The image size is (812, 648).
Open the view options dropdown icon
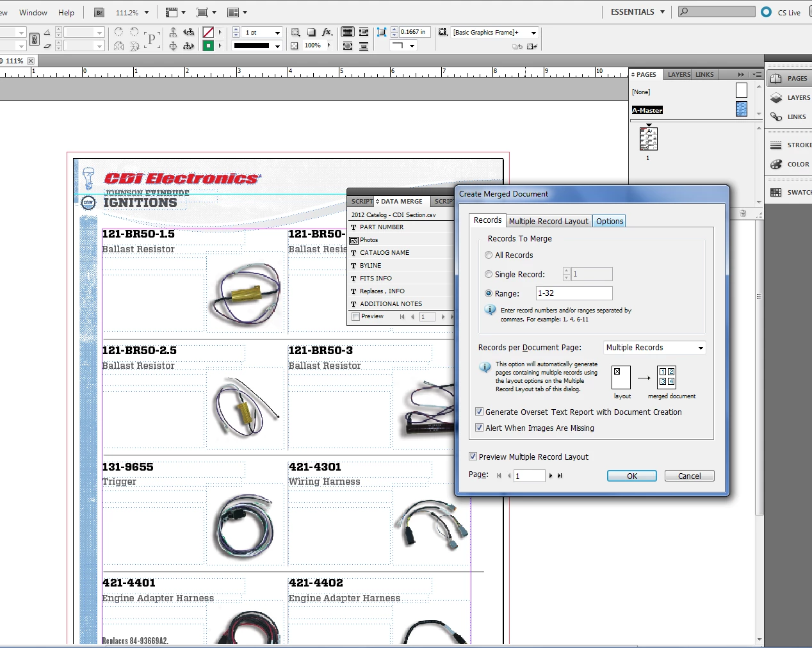click(175, 12)
